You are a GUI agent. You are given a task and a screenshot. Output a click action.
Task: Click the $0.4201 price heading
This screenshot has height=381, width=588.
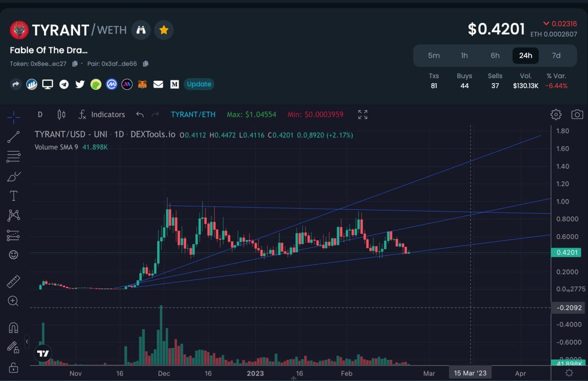click(x=496, y=29)
